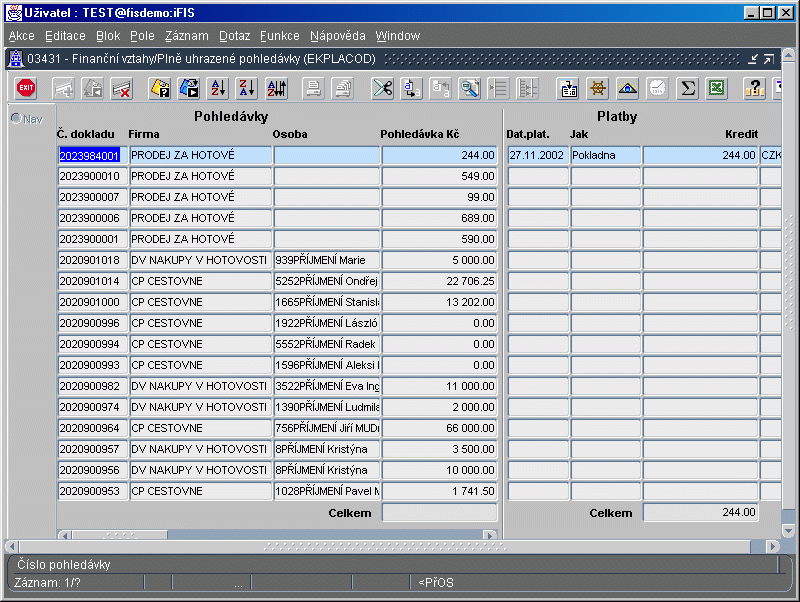Click the single printer icon
Image resolution: width=800 pixels, height=602 pixels.
pos(313,89)
